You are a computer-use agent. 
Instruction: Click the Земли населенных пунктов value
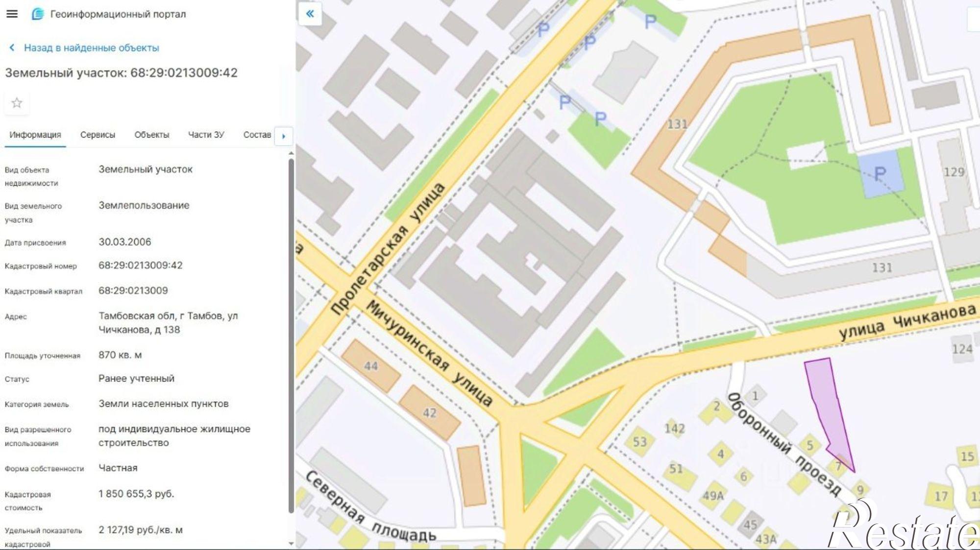coord(164,404)
